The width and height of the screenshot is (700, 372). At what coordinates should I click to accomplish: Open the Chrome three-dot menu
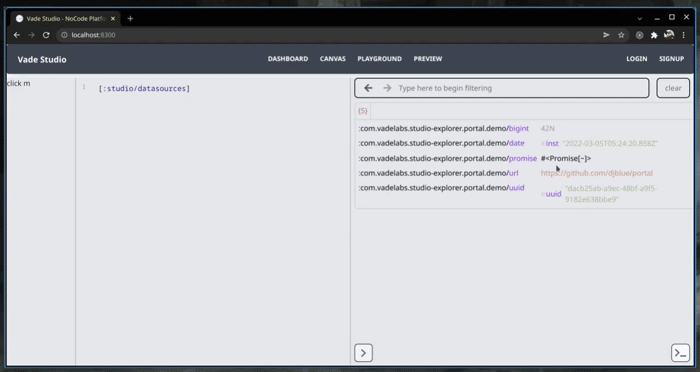(683, 35)
